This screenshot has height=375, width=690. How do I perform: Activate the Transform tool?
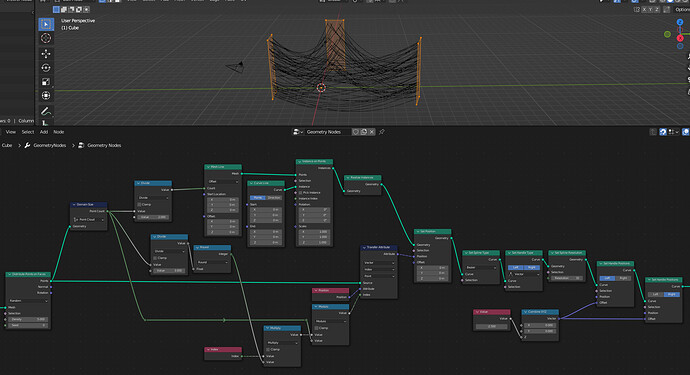pos(46,96)
